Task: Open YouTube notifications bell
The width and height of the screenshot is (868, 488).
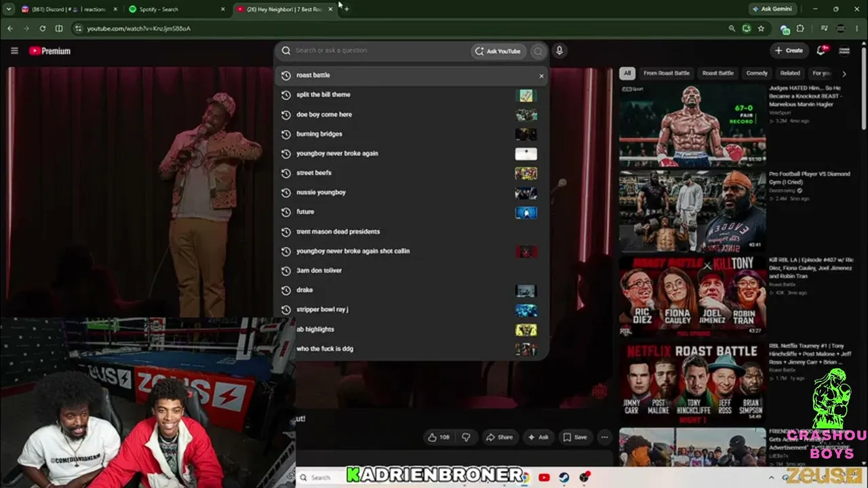Action: pyautogui.click(x=822, y=51)
